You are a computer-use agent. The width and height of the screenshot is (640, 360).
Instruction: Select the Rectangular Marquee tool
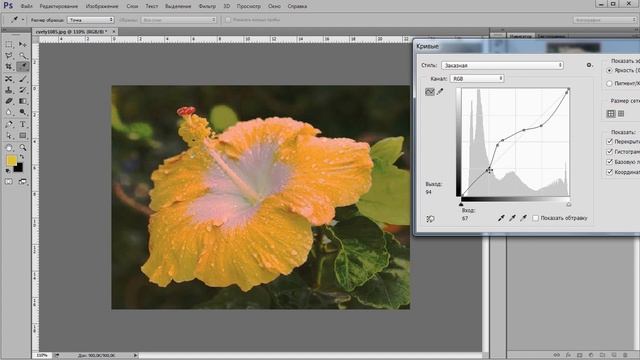9,44
